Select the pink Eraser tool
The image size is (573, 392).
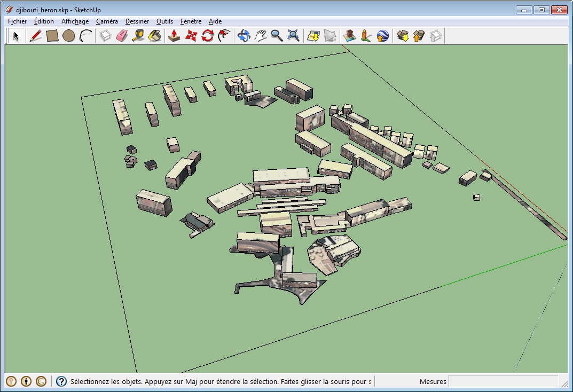(x=122, y=36)
